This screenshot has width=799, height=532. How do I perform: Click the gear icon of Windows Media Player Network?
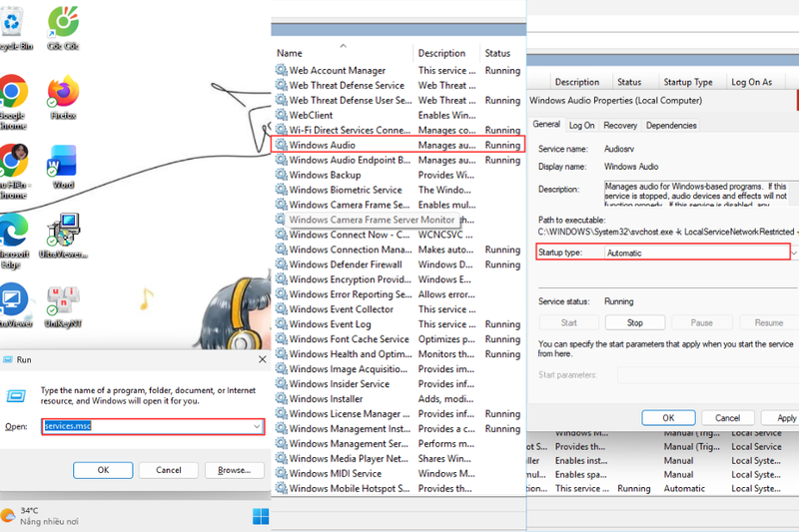[281, 458]
